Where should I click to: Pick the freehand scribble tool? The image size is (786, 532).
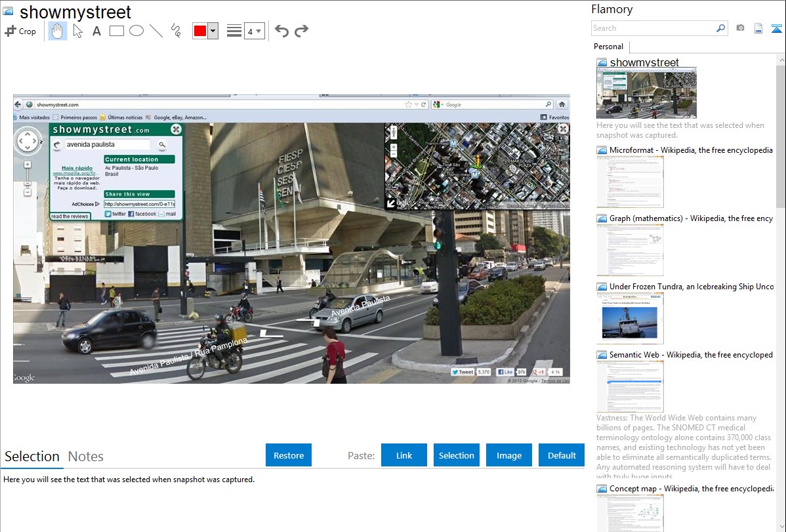point(176,31)
